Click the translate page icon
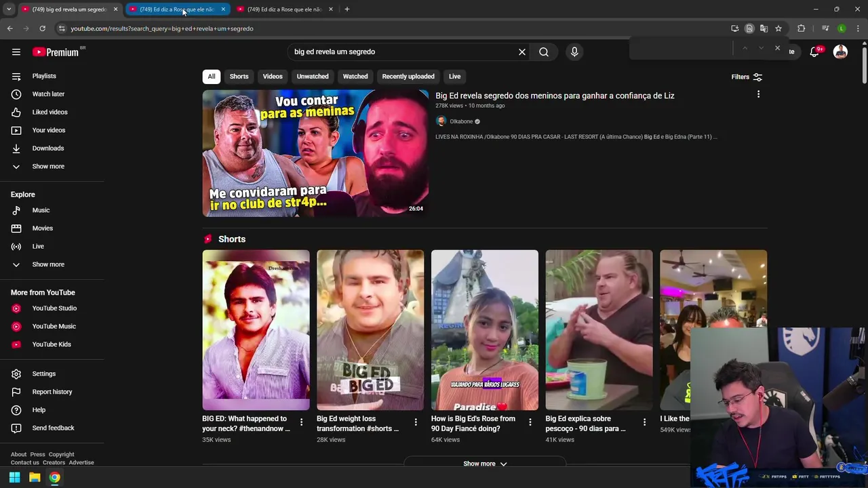Screen dimensions: 868x488 point(764,28)
